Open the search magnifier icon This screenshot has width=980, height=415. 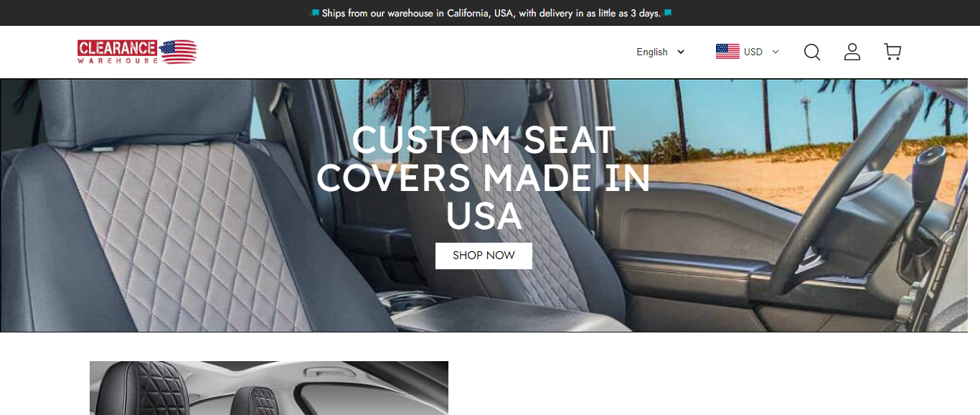(812, 52)
